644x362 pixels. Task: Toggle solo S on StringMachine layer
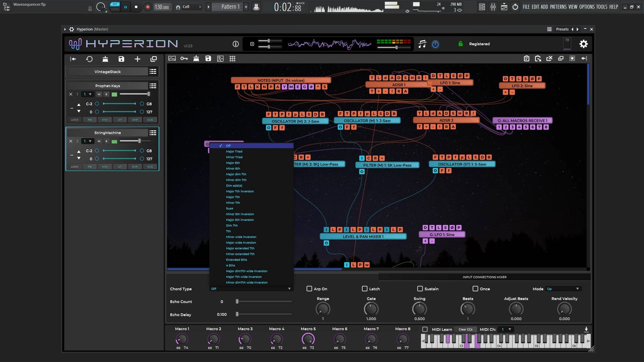click(106, 141)
